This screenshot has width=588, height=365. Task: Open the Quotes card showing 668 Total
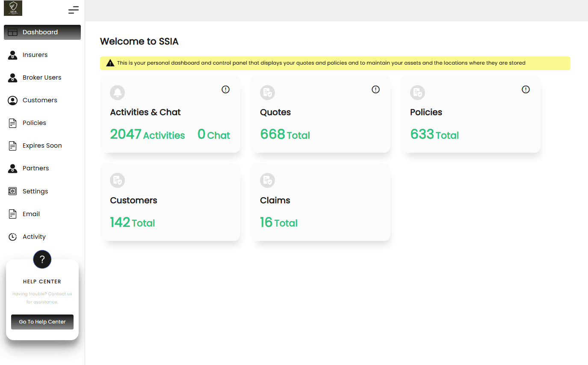[x=320, y=114]
